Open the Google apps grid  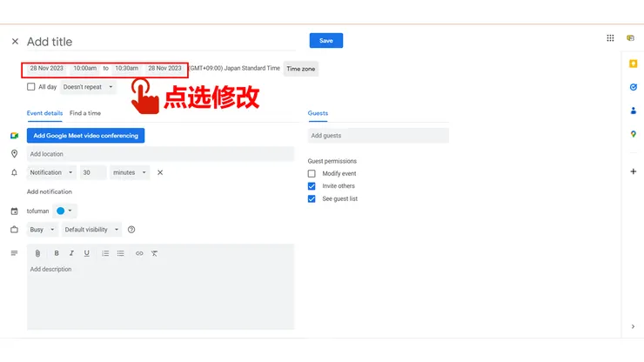(610, 38)
